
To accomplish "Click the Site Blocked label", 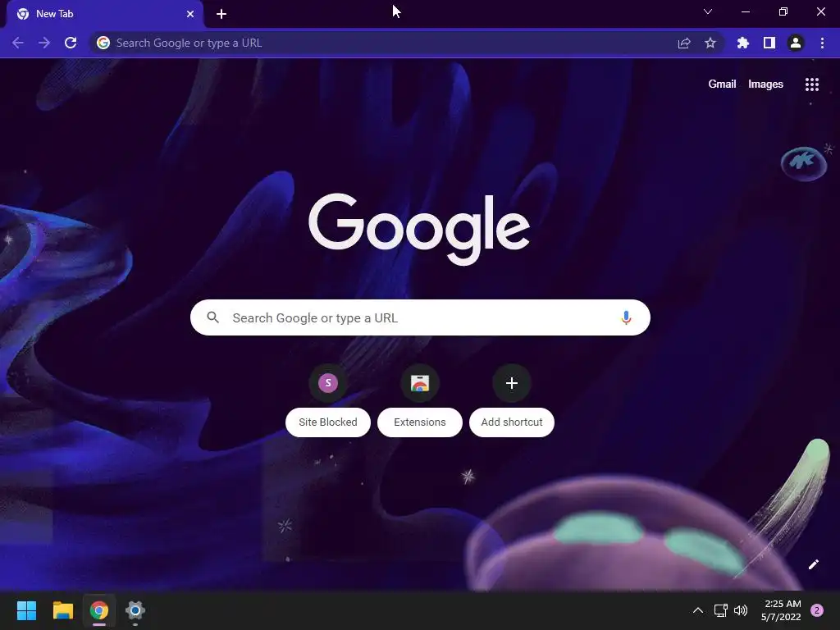I will click(x=328, y=422).
